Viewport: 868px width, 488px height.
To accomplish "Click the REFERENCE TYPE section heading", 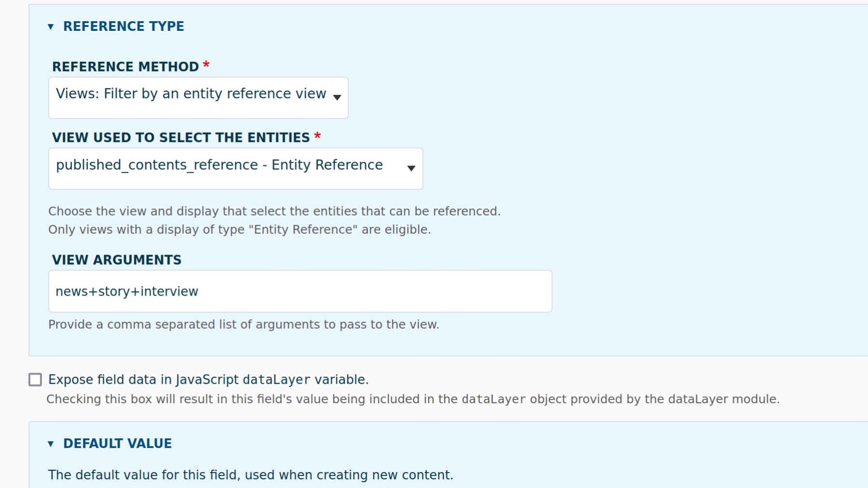I will tap(123, 27).
